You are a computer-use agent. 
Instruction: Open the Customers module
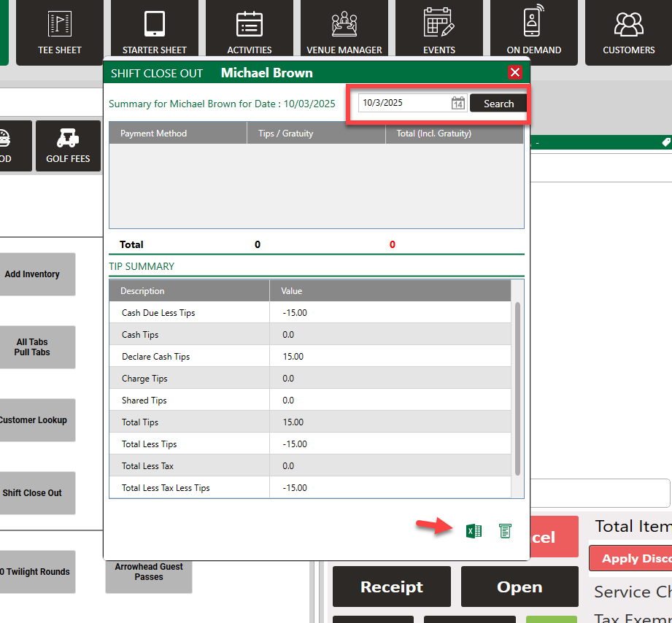point(628,32)
